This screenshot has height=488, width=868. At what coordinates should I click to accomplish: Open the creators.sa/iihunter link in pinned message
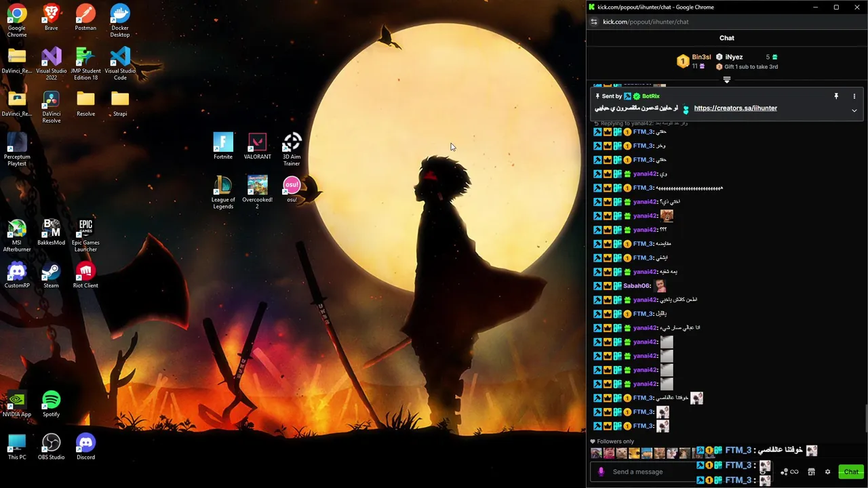pyautogui.click(x=735, y=108)
